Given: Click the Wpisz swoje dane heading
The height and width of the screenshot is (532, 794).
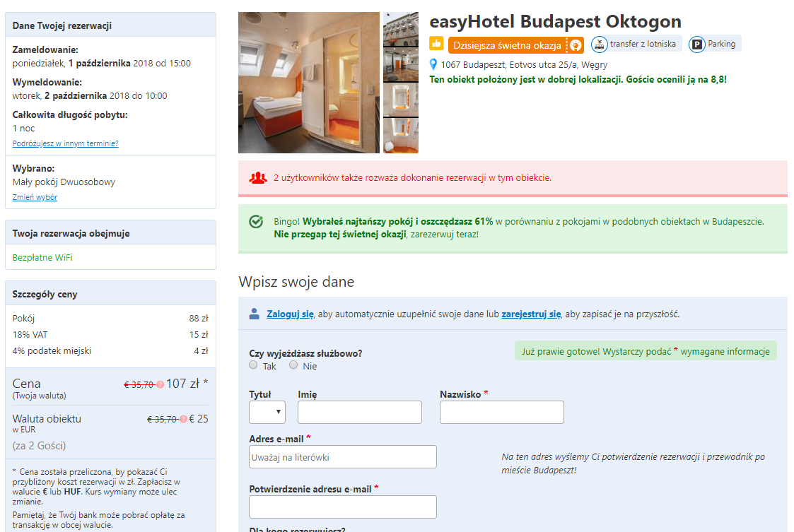Looking at the screenshot, I should (x=296, y=282).
